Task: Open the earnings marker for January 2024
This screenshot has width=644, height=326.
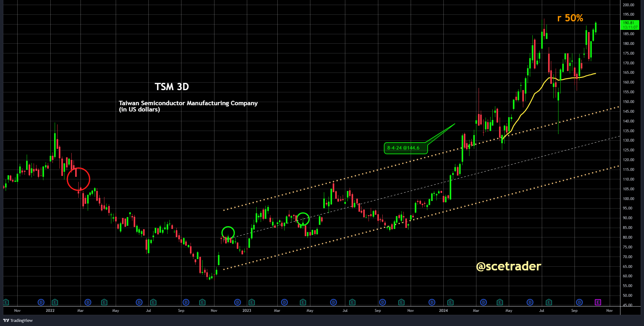Action: (x=450, y=302)
